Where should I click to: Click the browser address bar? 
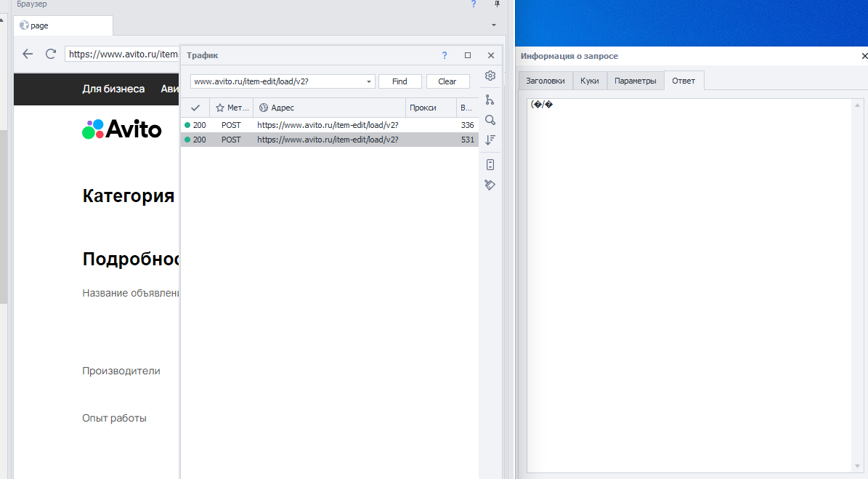[122, 55]
